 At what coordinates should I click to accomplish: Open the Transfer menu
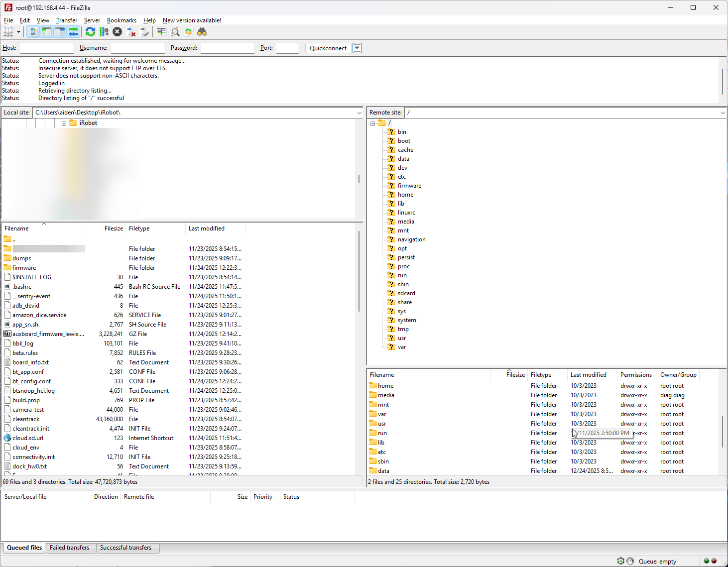[x=66, y=20]
